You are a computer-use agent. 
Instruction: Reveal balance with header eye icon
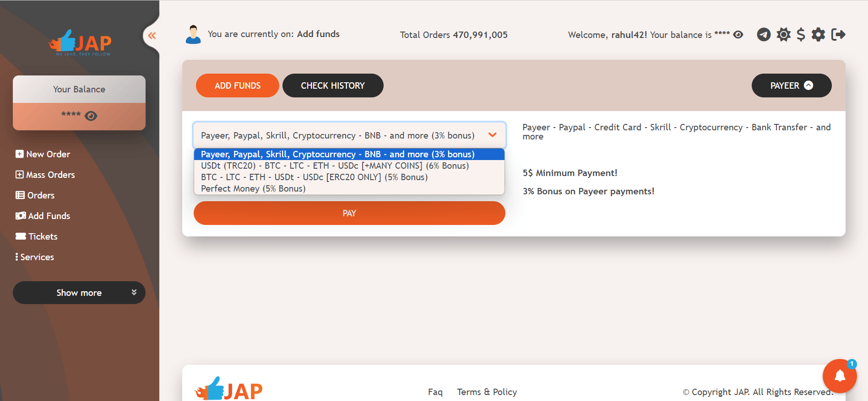[738, 35]
